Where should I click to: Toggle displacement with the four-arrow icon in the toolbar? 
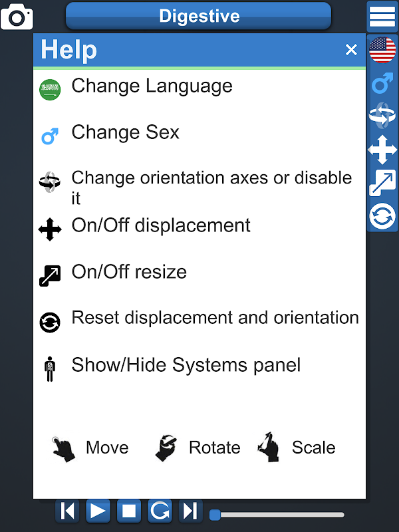coord(382,150)
